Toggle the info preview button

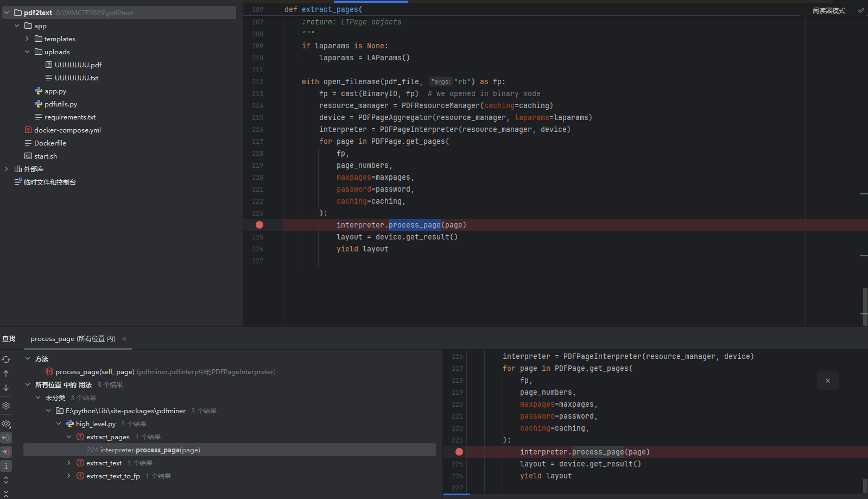tap(6, 466)
